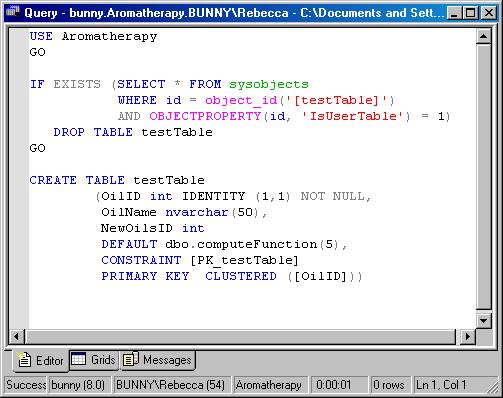This screenshot has height=398, width=503.
Task: Click the 'Success' status bar entry
Action: (x=26, y=385)
